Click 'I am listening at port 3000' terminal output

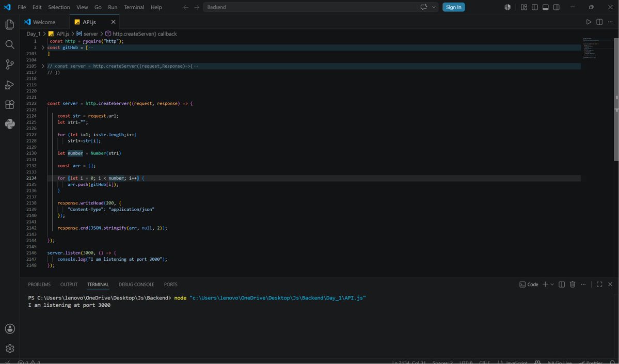[x=70, y=305]
